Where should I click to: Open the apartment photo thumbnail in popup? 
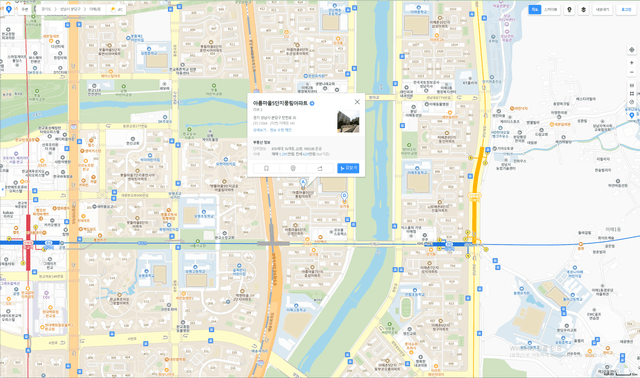click(x=348, y=121)
